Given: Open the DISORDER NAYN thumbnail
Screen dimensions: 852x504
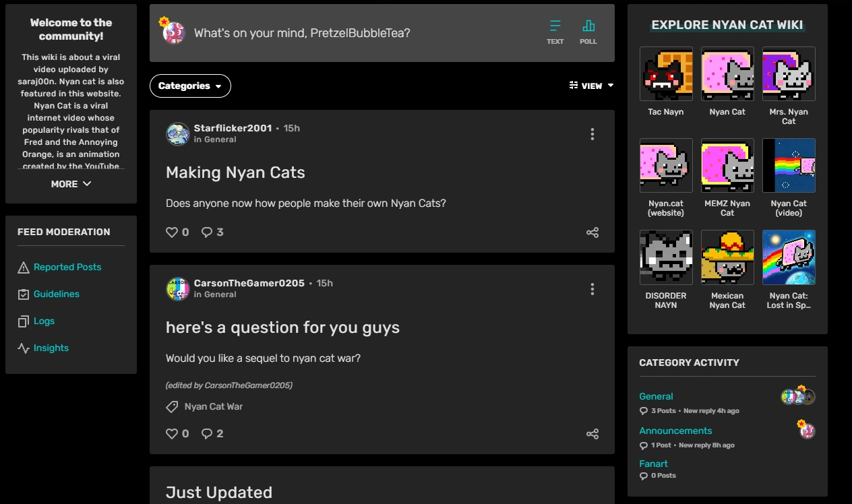Looking at the screenshot, I should click(x=666, y=257).
